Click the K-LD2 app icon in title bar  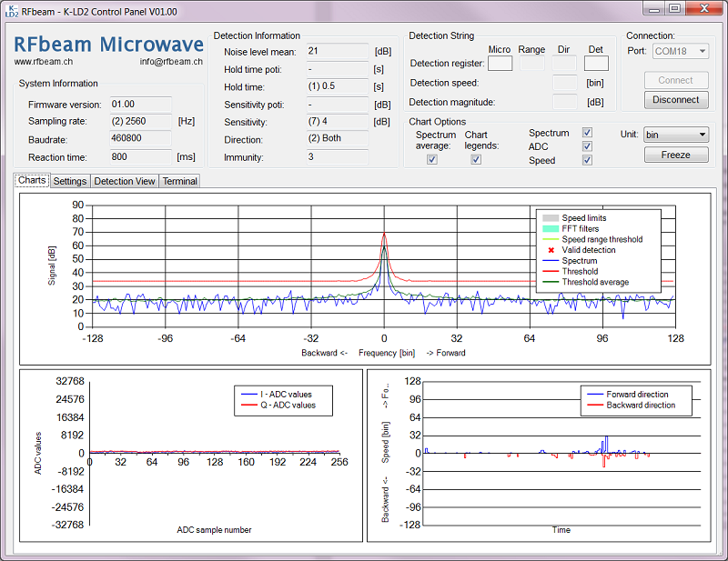click(12, 11)
